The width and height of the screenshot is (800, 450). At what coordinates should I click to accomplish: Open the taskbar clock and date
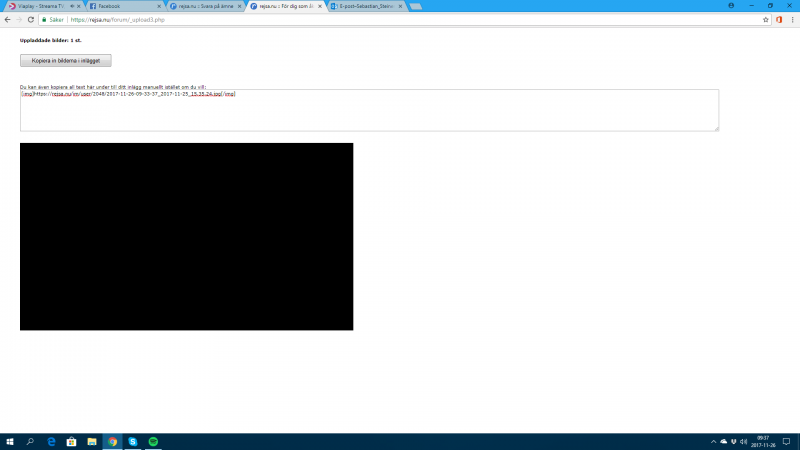click(x=763, y=442)
